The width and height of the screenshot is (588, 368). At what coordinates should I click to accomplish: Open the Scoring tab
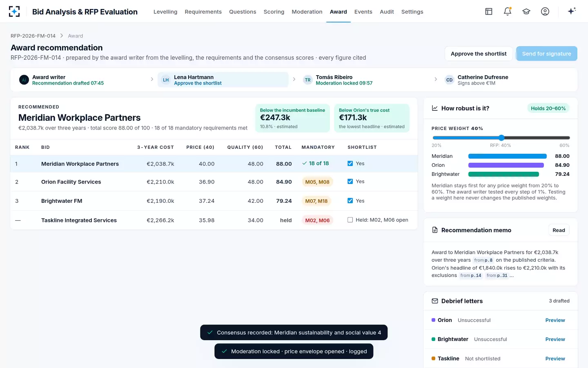[274, 12]
